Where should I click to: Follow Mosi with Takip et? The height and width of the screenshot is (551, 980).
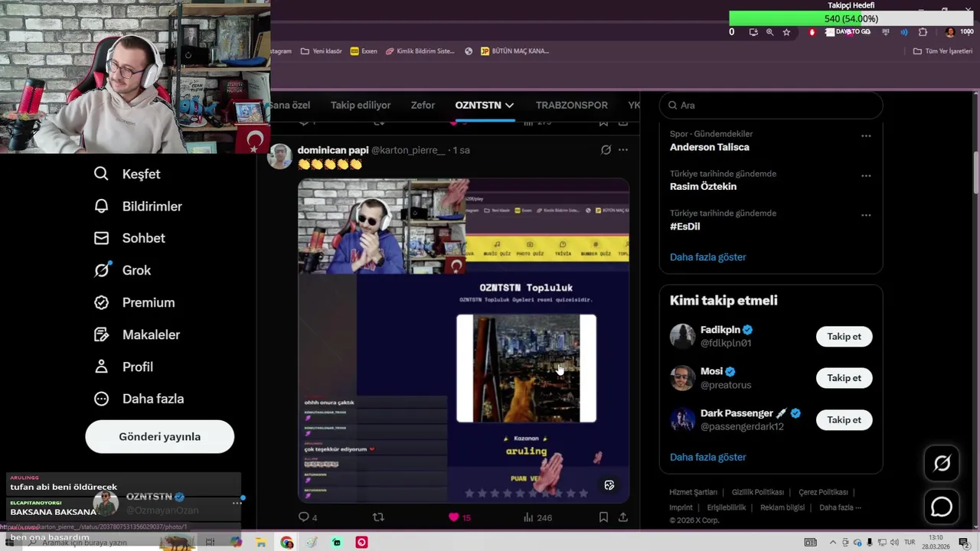tap(844, 377)
